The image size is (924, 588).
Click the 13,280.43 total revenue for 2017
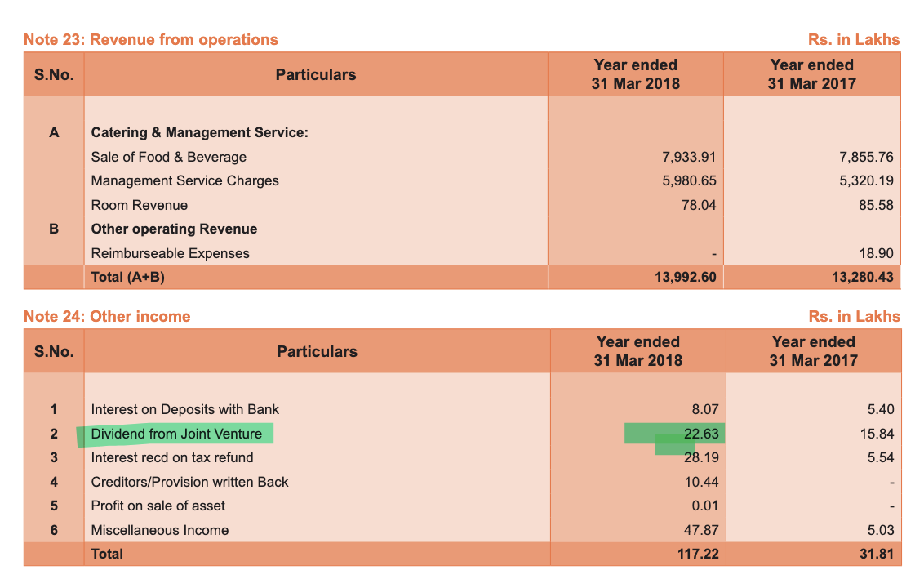point(862,278)
